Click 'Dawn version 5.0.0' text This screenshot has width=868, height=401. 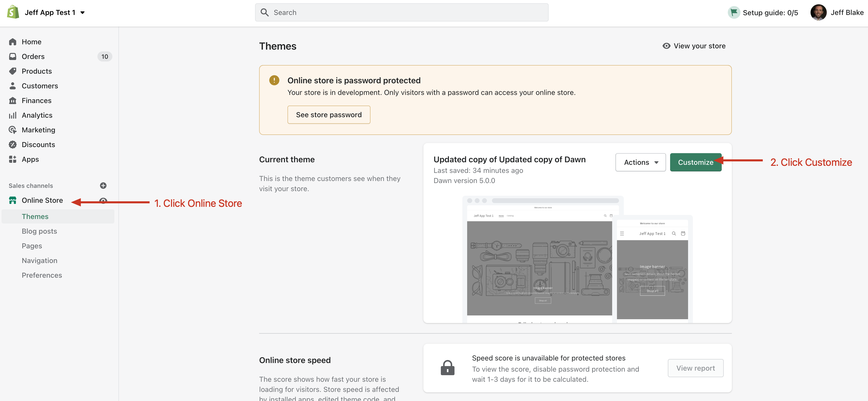click(464, 181)
